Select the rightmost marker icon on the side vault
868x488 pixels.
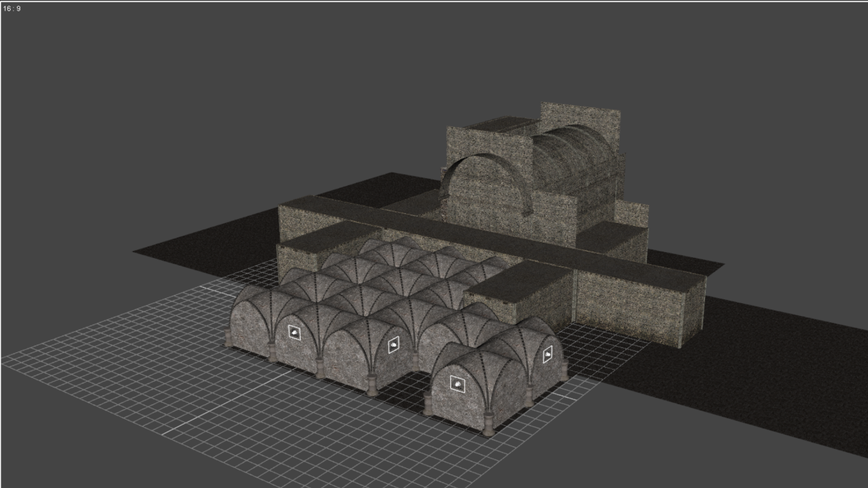(x=547, y=355)
